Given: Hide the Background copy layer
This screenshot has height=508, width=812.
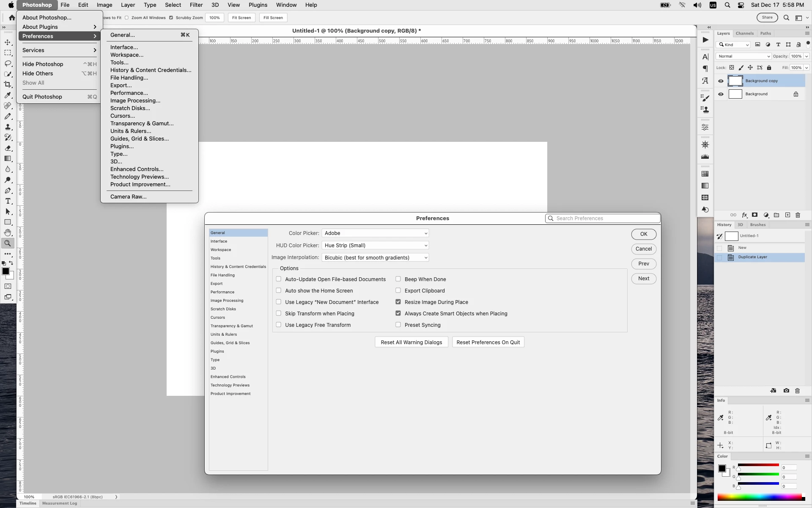Looking at the screenshot, I should (x=721, y=81).
